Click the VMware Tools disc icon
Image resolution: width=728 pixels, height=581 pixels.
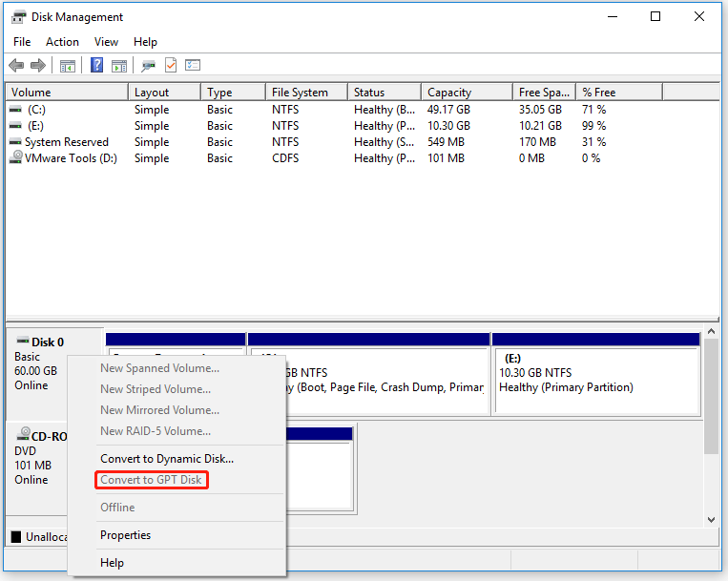pos(16,157)
